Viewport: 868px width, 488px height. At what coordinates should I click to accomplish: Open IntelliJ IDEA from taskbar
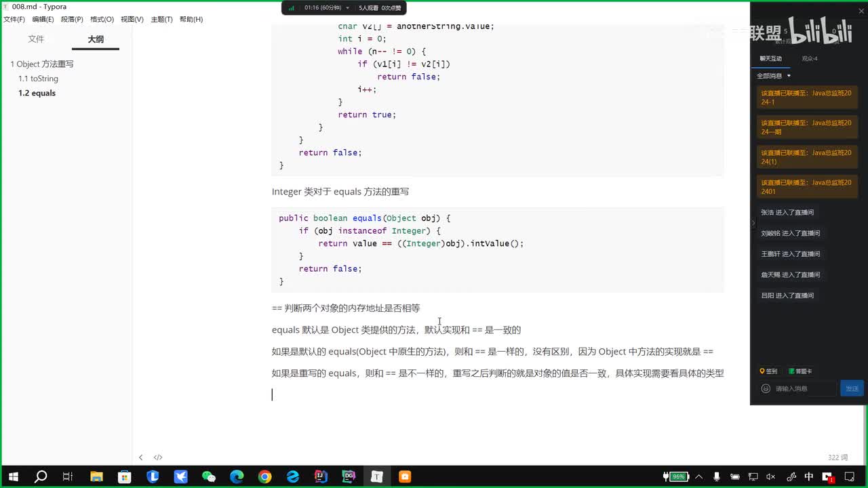click(321, 476)
